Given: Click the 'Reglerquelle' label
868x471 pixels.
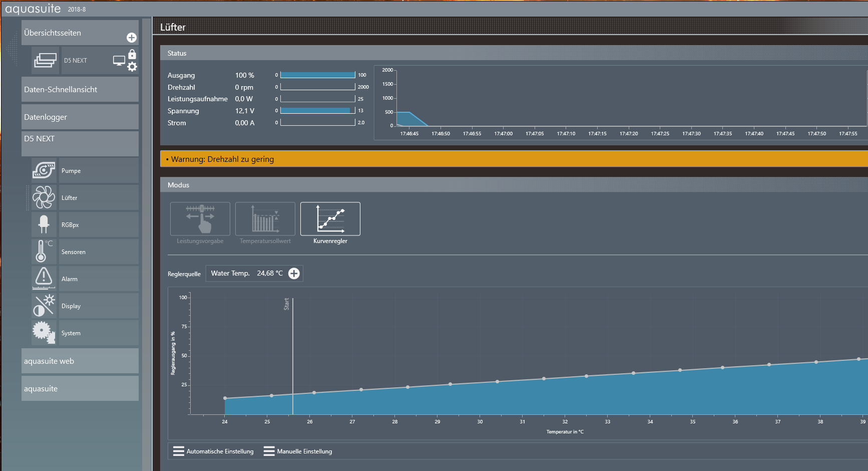Looking at the screenshot, I should coord(184,274).
